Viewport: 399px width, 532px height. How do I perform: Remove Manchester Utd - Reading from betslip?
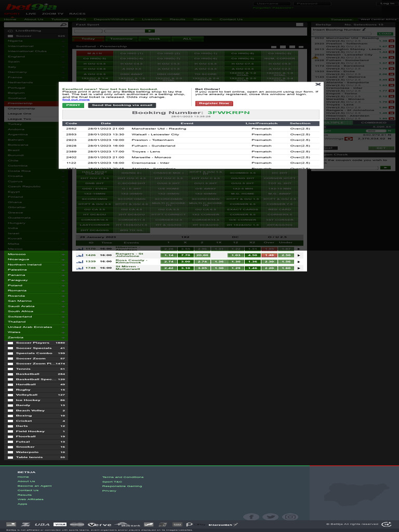click(x=391, y=41)
